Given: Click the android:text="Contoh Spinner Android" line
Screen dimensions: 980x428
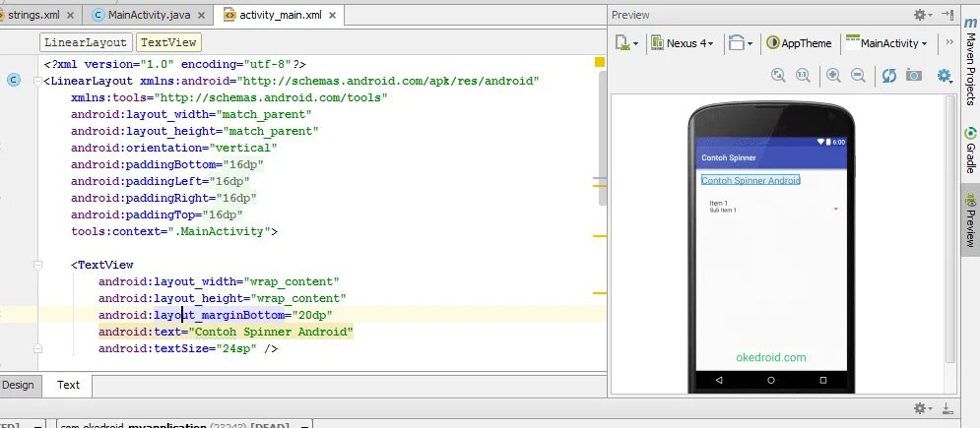Looking at the screenshot, I should coord(226,332).
